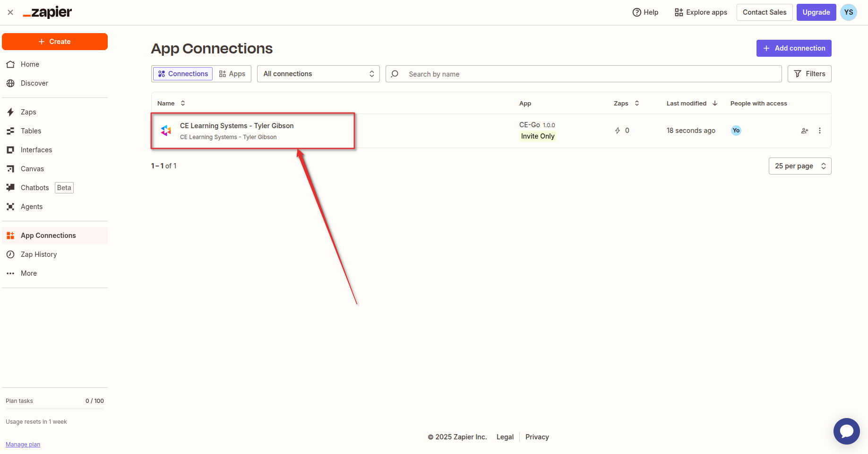This screenshot has width=868, height=454.
Task: Open the Filters button
Action: click(x=809, y=74)
